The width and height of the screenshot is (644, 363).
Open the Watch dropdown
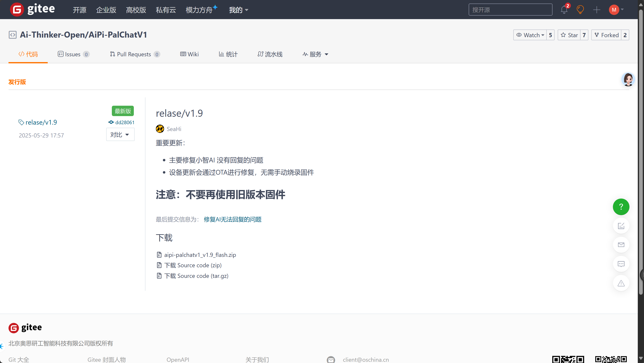(530, 35)
